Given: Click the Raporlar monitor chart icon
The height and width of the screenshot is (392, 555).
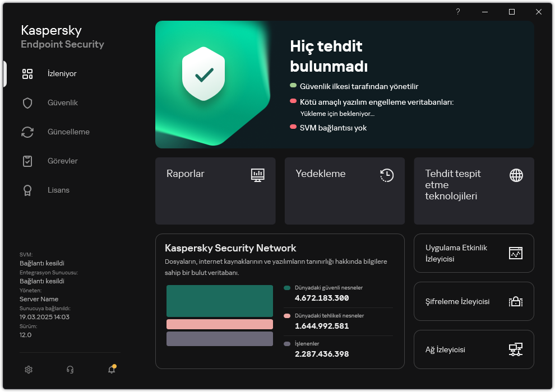Looking at the screenshot, I should 257,175.
